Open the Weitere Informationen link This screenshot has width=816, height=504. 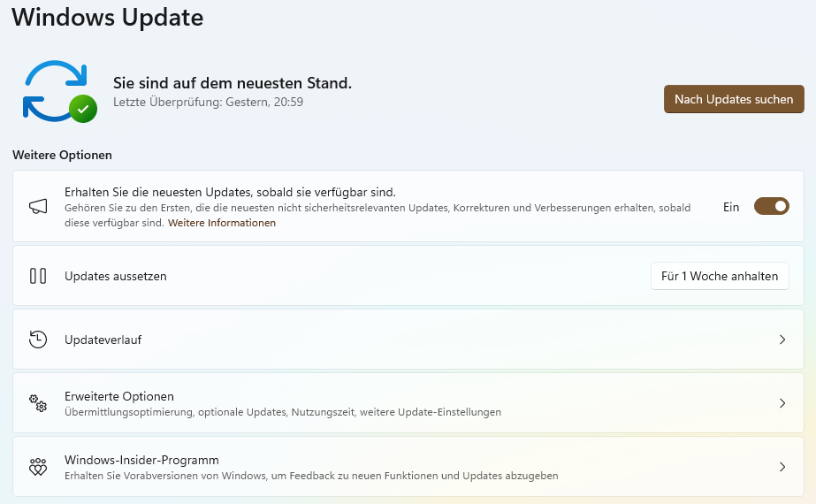(222, 223)
